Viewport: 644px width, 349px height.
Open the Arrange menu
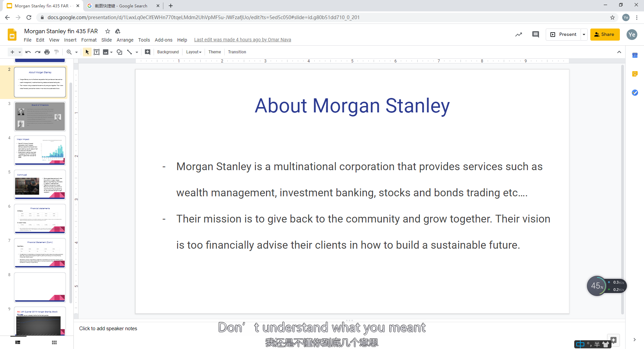click(x=125, y=40)
